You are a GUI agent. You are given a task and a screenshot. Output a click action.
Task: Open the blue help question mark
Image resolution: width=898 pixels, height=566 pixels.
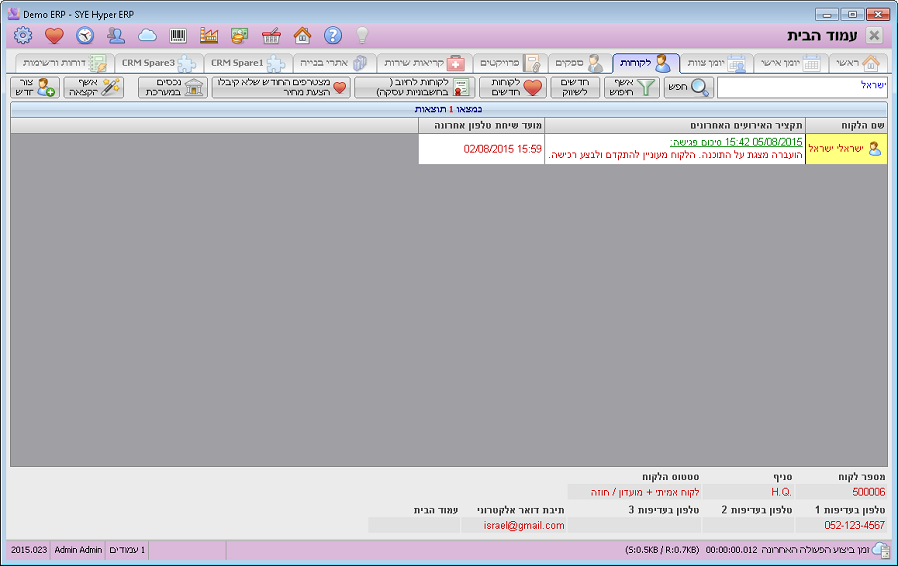[x=333, y=36]
